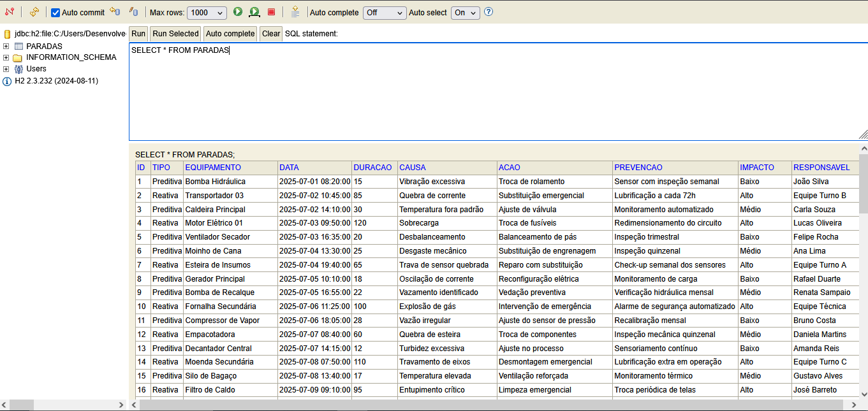Image resolution: width=868 pixels, height=411 pixels.
Task: Click the Clear button
Action: click(x=271, y=34)
